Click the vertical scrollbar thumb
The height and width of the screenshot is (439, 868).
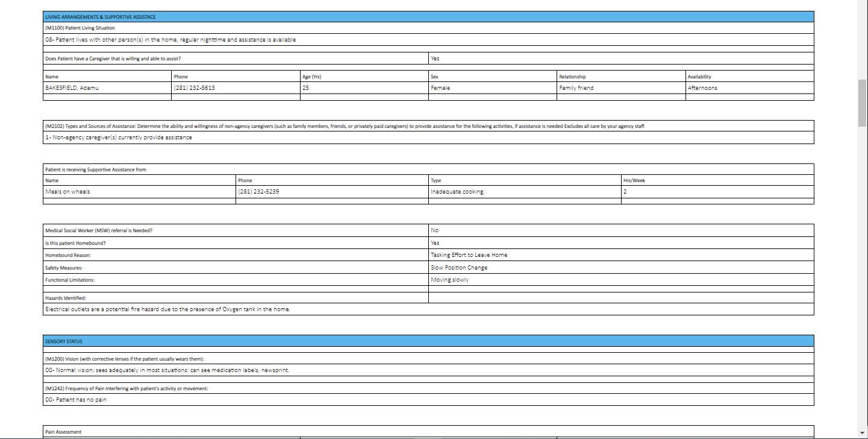point(862,103)
